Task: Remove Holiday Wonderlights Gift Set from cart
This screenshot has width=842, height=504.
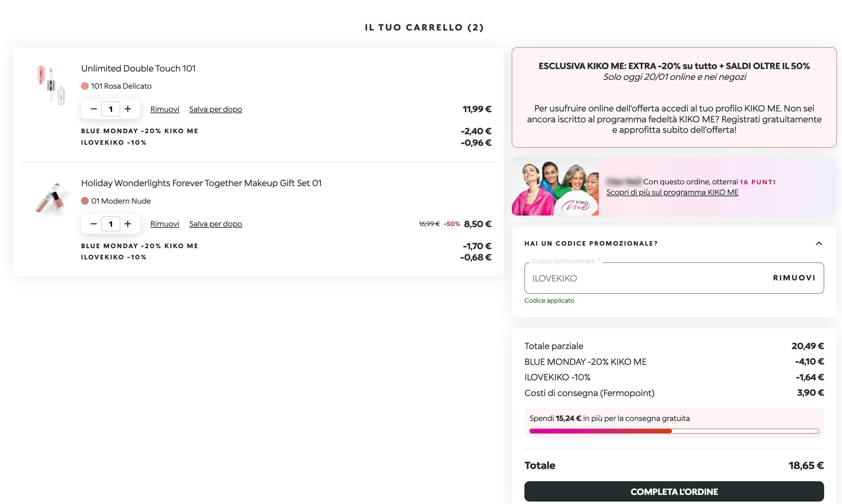Action: (165, 224)
